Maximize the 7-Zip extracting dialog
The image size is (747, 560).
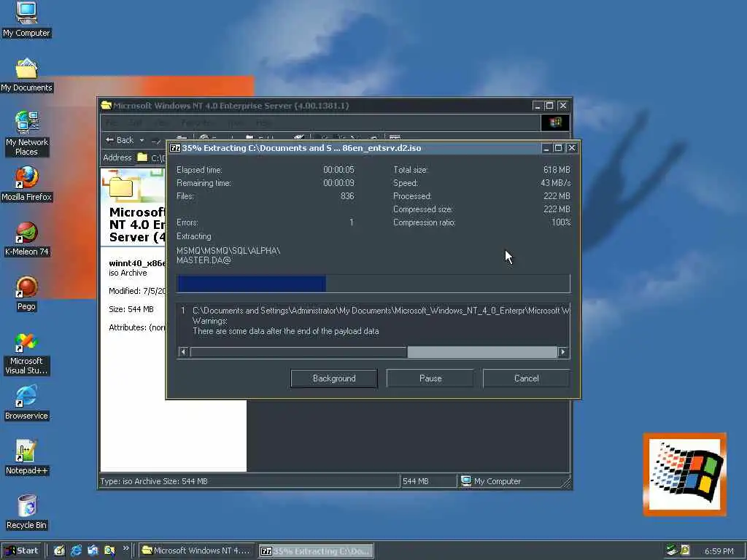tap(558, 148)
